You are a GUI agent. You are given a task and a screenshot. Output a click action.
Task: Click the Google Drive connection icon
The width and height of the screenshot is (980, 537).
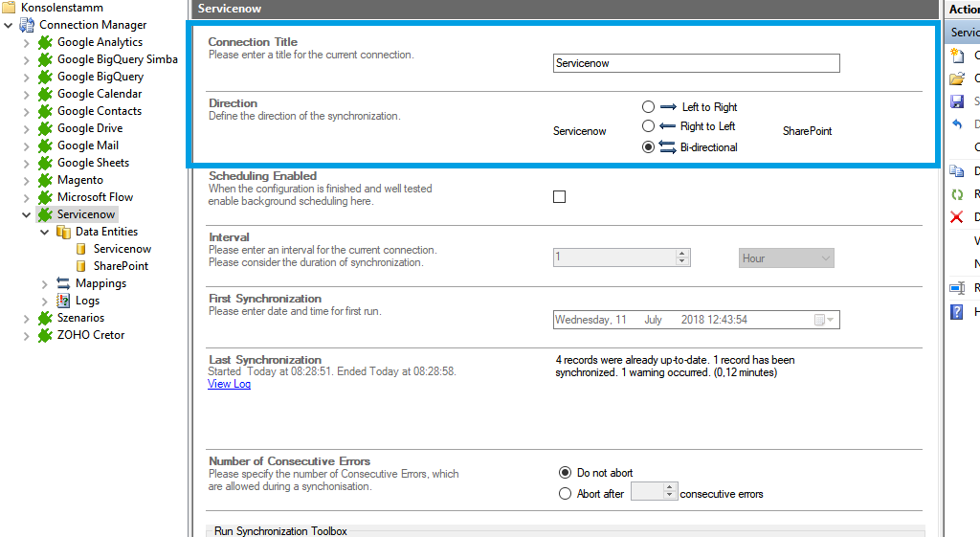point(45,128)
